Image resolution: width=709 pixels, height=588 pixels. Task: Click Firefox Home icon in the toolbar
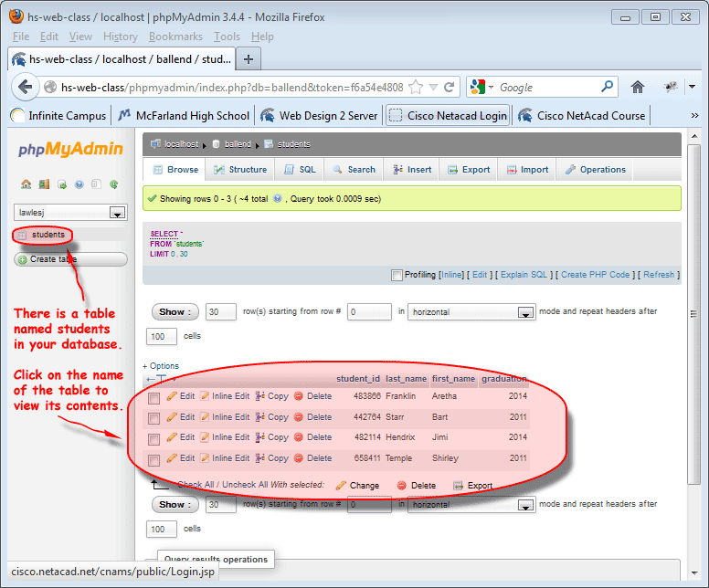coord(638,87)
